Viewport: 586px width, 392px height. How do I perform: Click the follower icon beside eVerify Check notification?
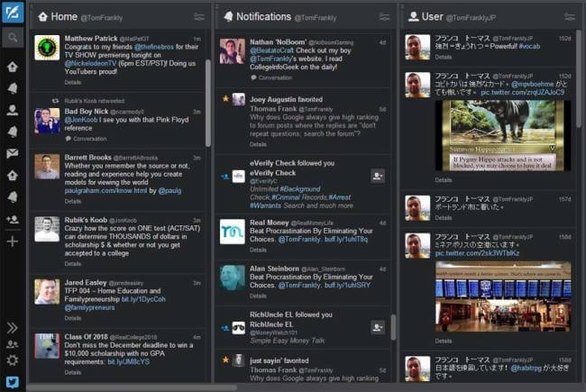tap(225, 176)
